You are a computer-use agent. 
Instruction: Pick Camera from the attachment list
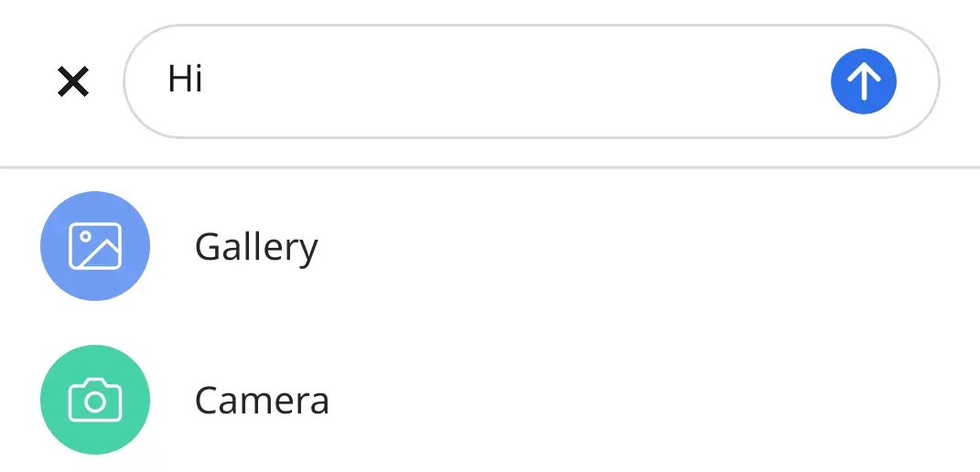(x=262, y=401)
